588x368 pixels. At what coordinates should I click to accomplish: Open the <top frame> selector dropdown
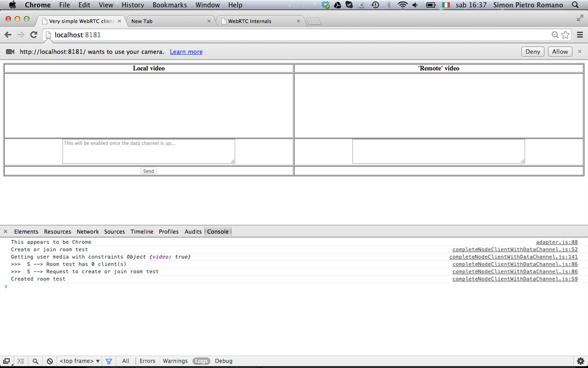79,361
